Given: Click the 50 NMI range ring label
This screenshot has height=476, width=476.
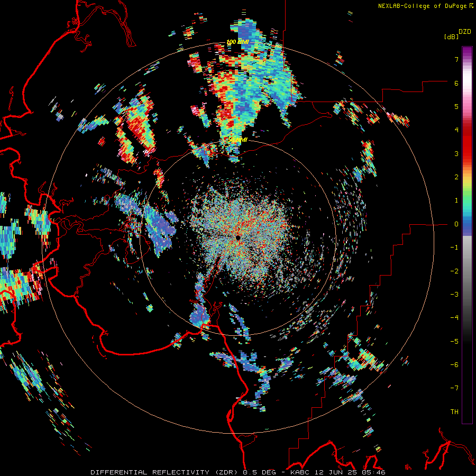Looking at the screenshot, I should pos(237,140).
